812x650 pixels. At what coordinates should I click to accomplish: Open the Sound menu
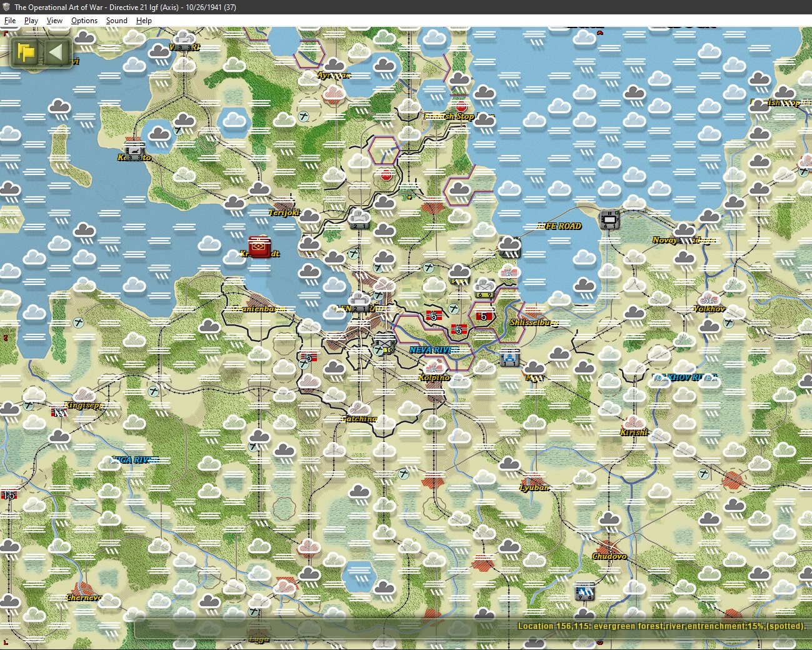click(x=117, y=21)
